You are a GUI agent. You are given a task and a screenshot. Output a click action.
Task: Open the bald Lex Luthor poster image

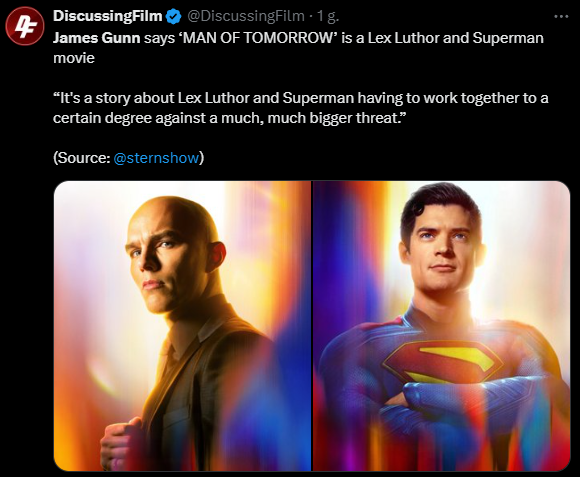182,326
